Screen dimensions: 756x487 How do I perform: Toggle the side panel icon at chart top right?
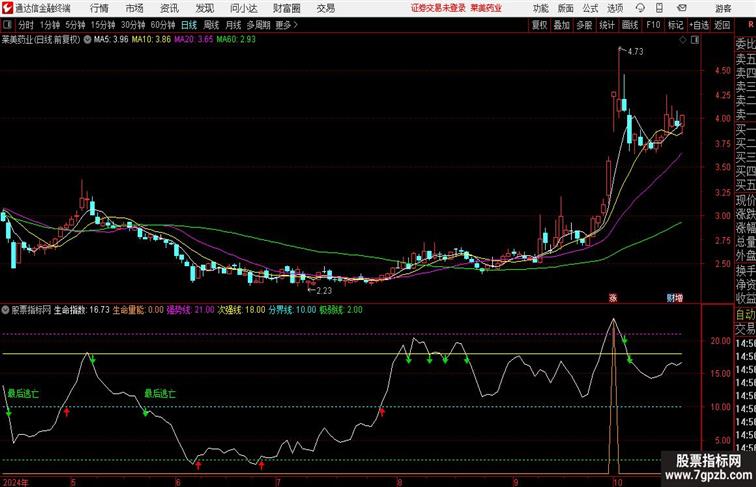[x=695, y=40]
